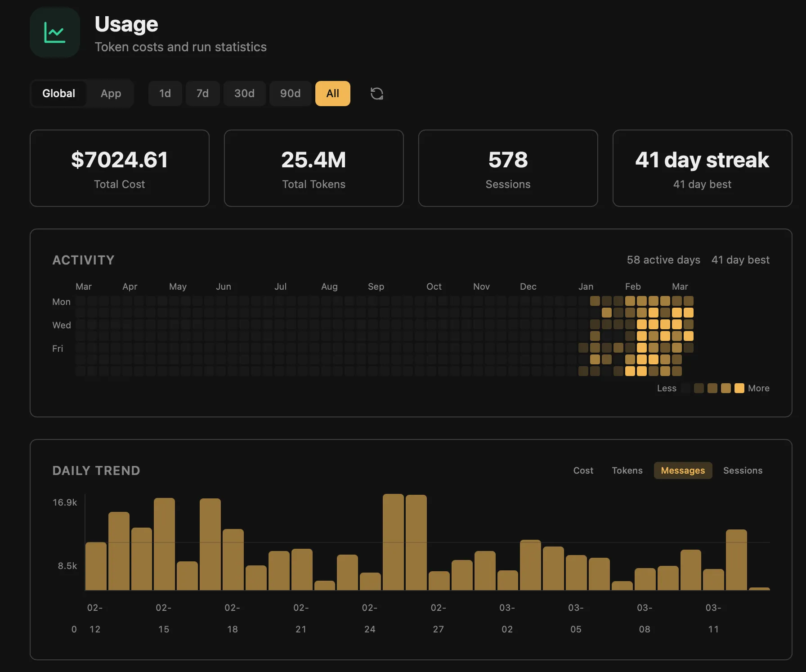Viewport: 806px width, 672px height.
Task: Select the 30d time range
Action: 244,94
